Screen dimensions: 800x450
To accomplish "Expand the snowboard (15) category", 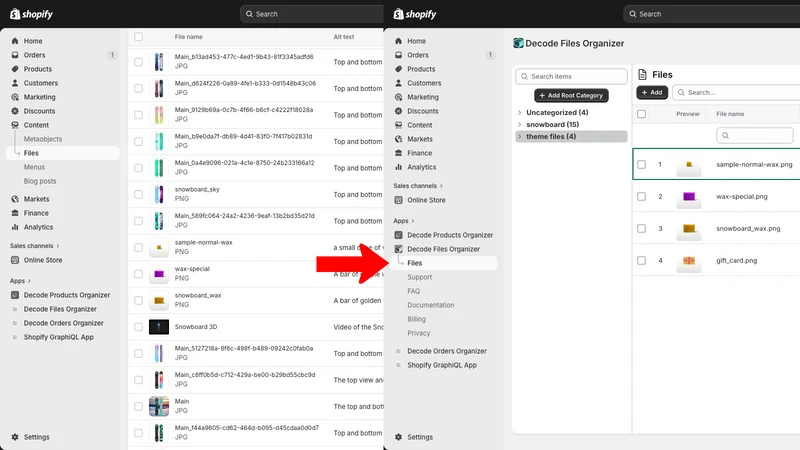I will point(519,124).
